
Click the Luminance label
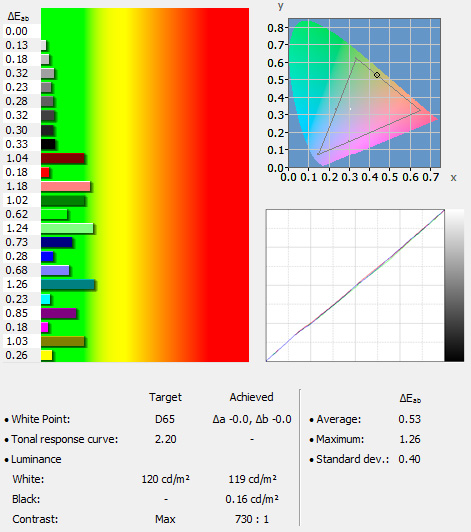click(x=36, y=459)
